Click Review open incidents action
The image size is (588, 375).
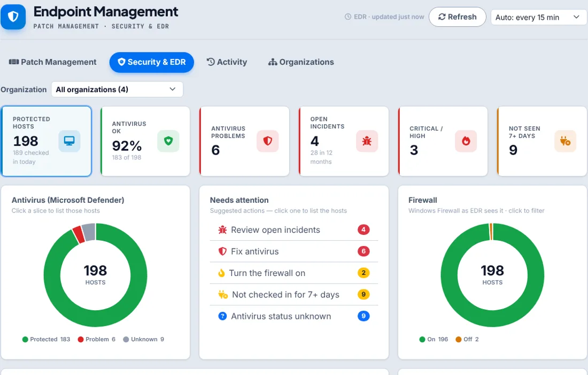pos(293,229)
